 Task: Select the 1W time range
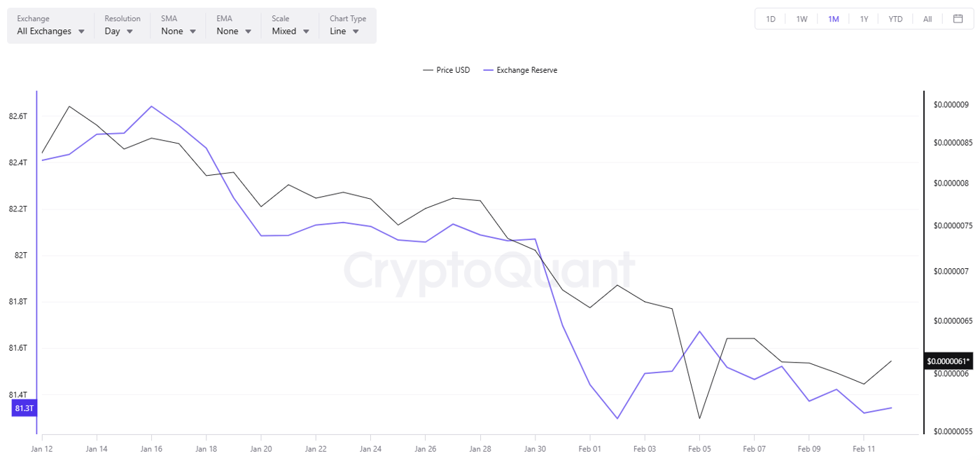tap(801, 19)
